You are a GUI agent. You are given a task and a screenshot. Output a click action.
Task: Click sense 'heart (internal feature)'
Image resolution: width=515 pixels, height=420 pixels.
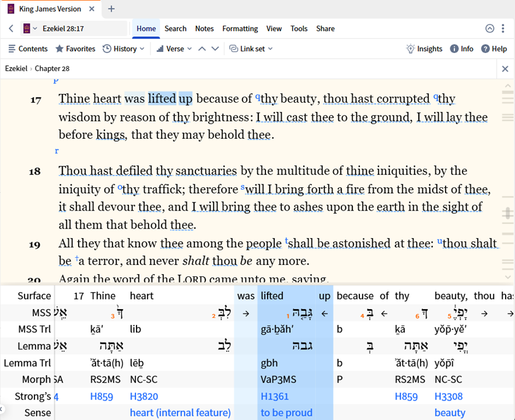tap(180, 413)
